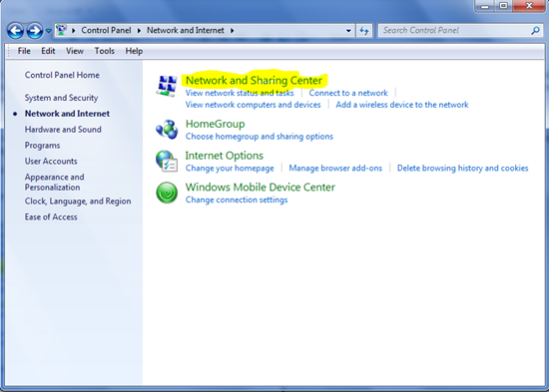Open Hardware and Sound category
Viewport: 549px width, 392px height.
[x=63, y=129]
